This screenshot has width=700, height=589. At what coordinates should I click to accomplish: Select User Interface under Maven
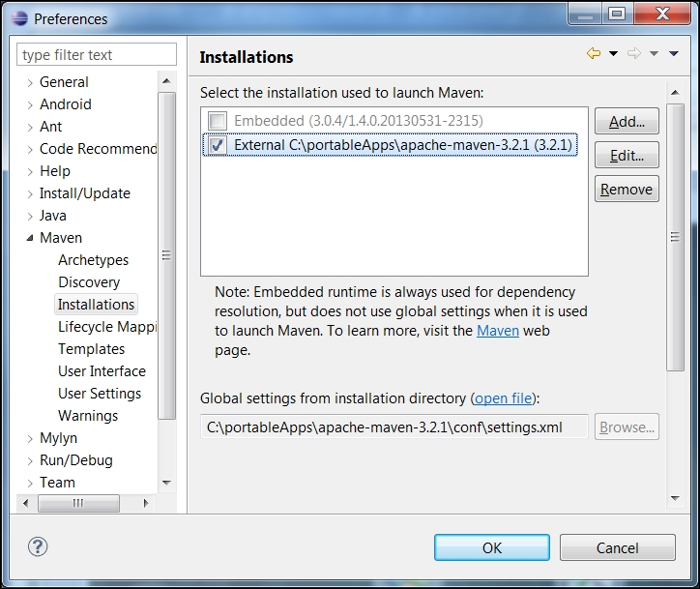click(x=102, y=371)
